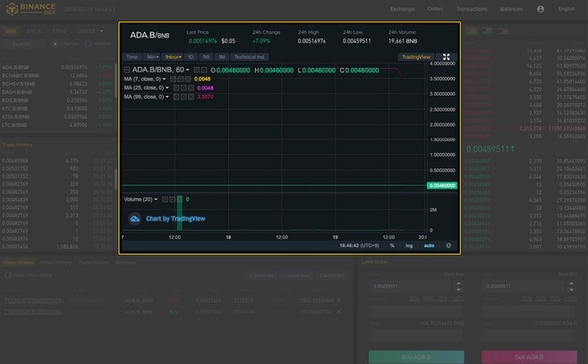Viewport: 588px width, 364px height.
Task: Toggle fullscreen chart icon
Action: pos(447,57)
